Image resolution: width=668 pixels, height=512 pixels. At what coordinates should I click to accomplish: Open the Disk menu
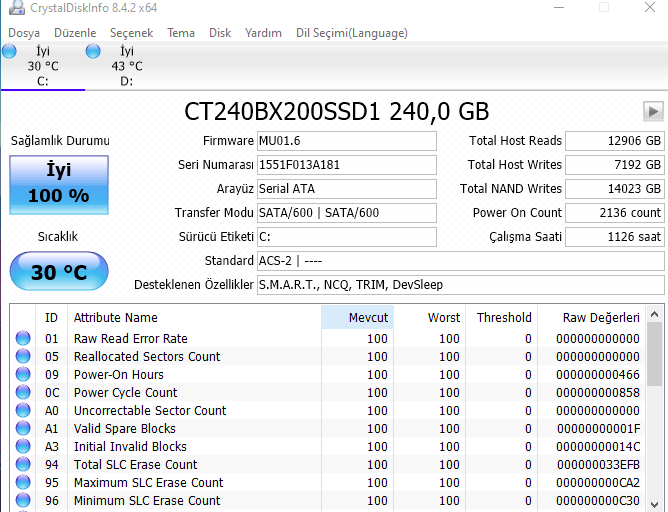[x=220, y=33]
